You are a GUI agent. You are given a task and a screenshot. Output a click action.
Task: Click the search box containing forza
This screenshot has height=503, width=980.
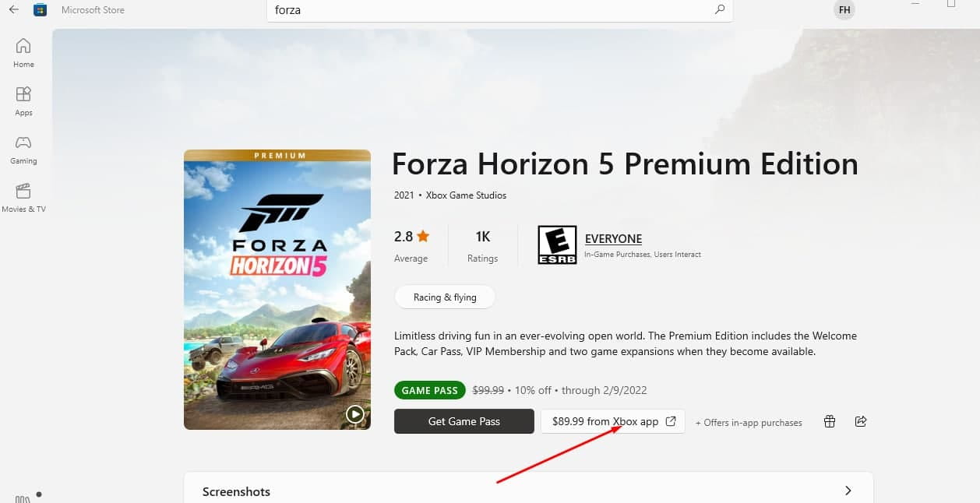coord(491,11)
